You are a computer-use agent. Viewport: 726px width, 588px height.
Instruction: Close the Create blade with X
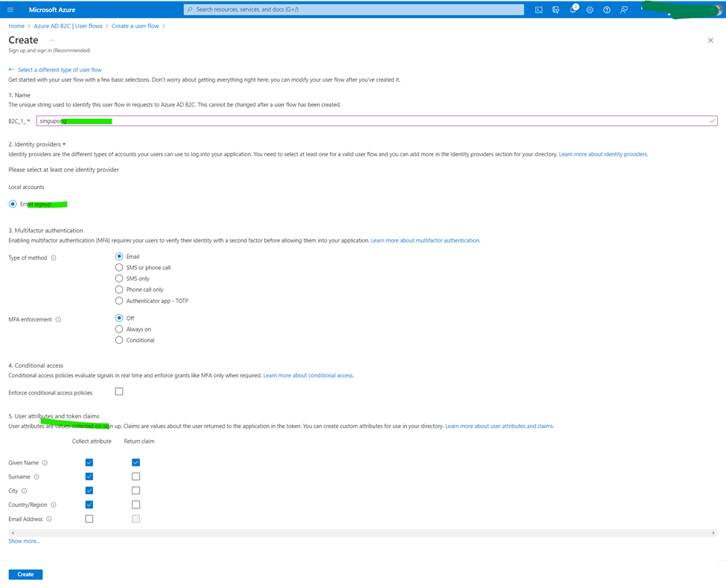[x=710, y=40]
